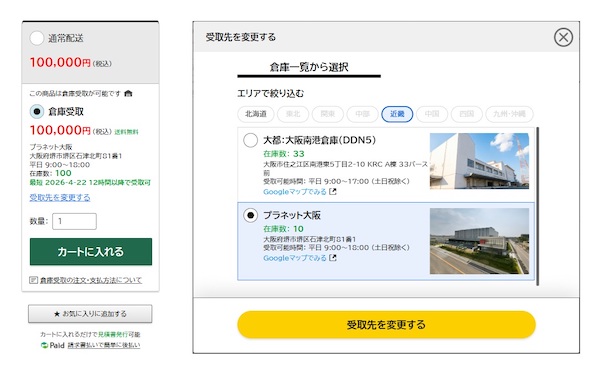Click カートに入れる button

[x=91, y=251]
